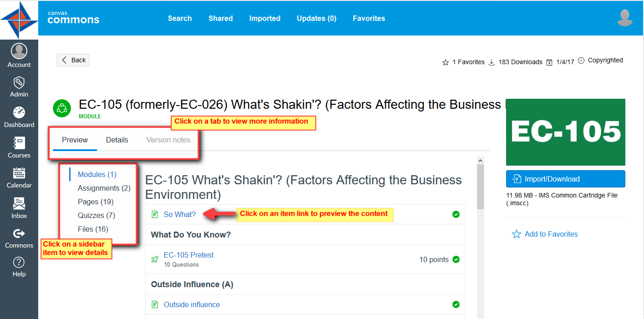
Task: Switch to the Details tab
Action: point(117,140)
